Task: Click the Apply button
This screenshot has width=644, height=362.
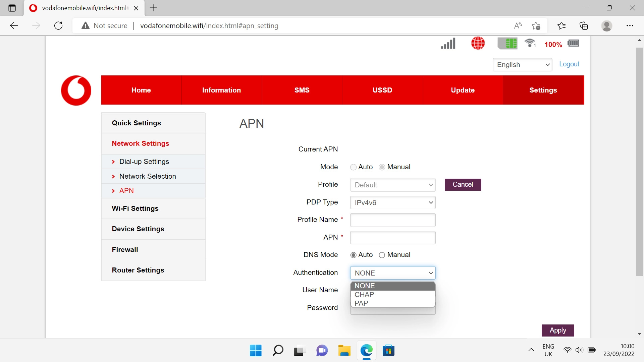Action: (558, 330)
